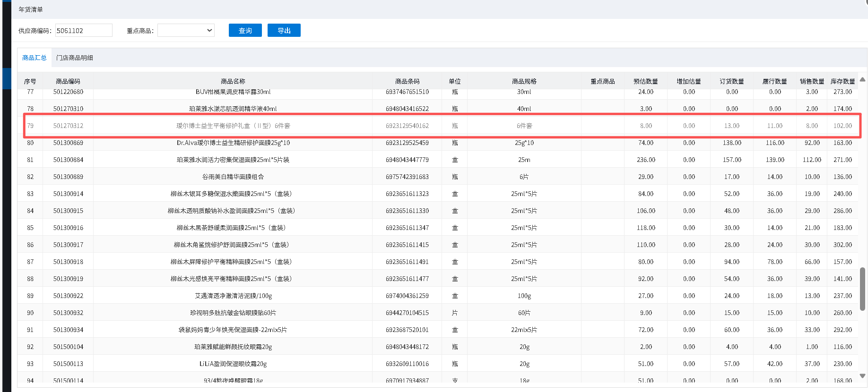Click the 商品条码 column header
The width and height of the screenshot is (868, 392).
coord(407,81)
